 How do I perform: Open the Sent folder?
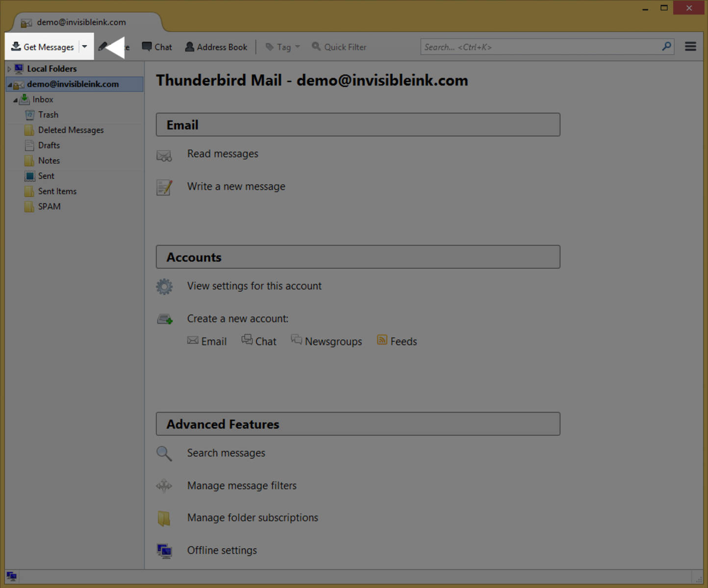(46, 176)
